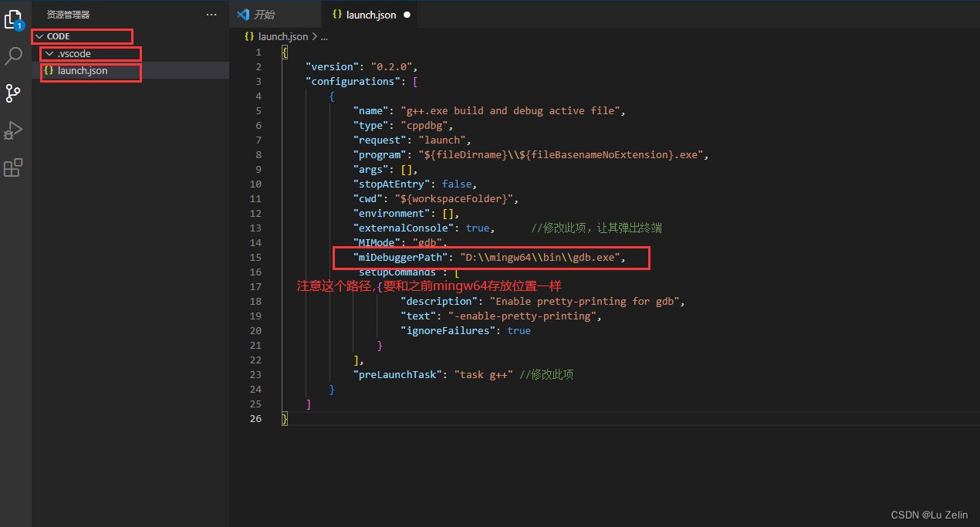980x527 pixels.
Task: Click the unsaved dot on the launch.json tab
Action: pos(407,15)
